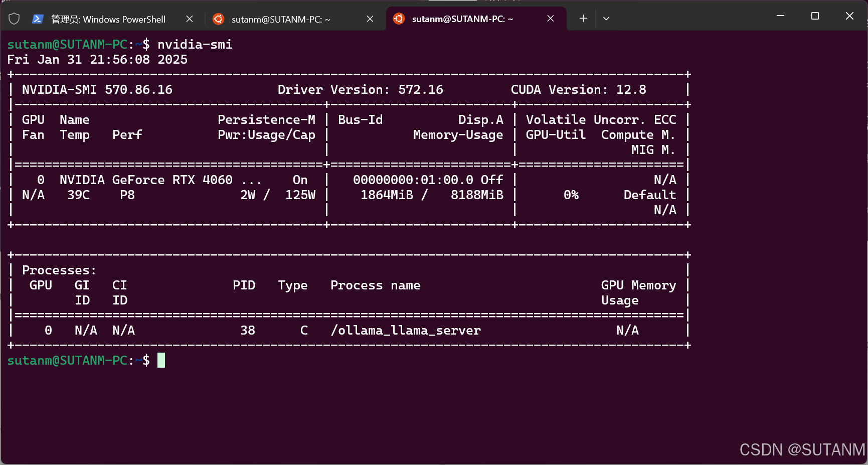Click the bottom 'sutanm@SUTANM-PC' prompt text
The height and width of the screenshot is (465, 868).
click(67, 361)
